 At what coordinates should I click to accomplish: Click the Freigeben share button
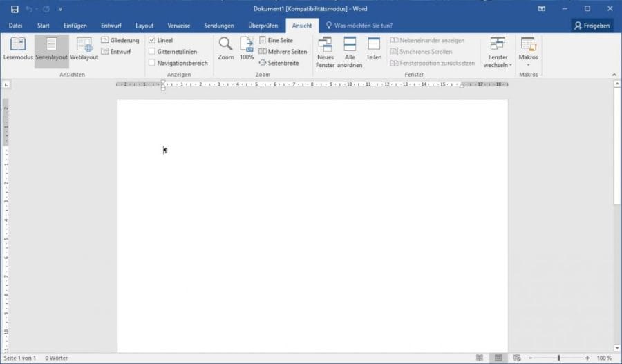tap(592, 26)
